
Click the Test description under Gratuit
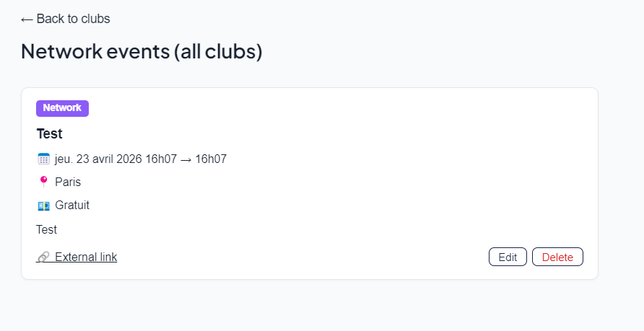pyautogui.click(x=46, y=229)
